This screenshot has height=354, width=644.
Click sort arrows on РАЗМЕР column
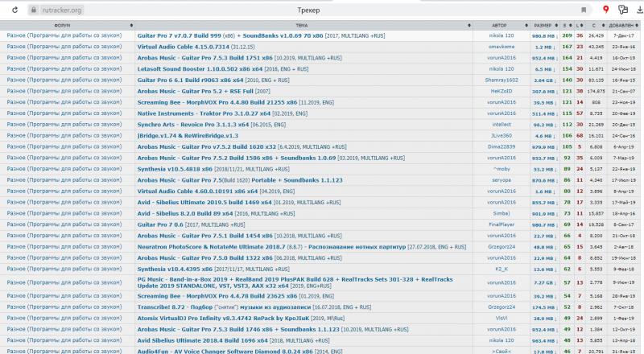pos(556,26)
